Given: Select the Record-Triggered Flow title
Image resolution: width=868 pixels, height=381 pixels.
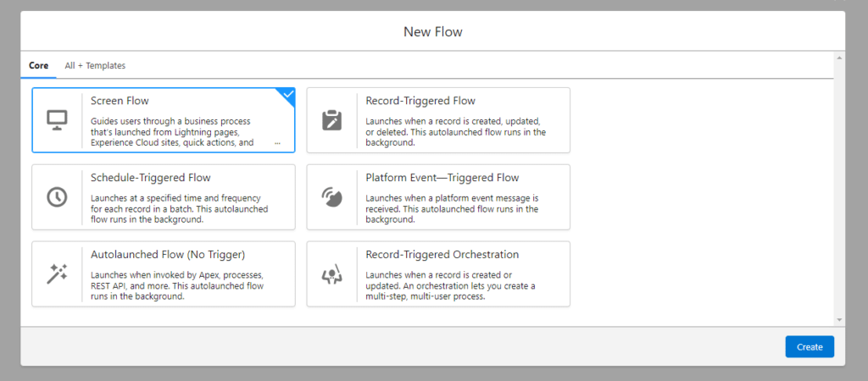Looking at the screenshot, I should tap(420, 101).
